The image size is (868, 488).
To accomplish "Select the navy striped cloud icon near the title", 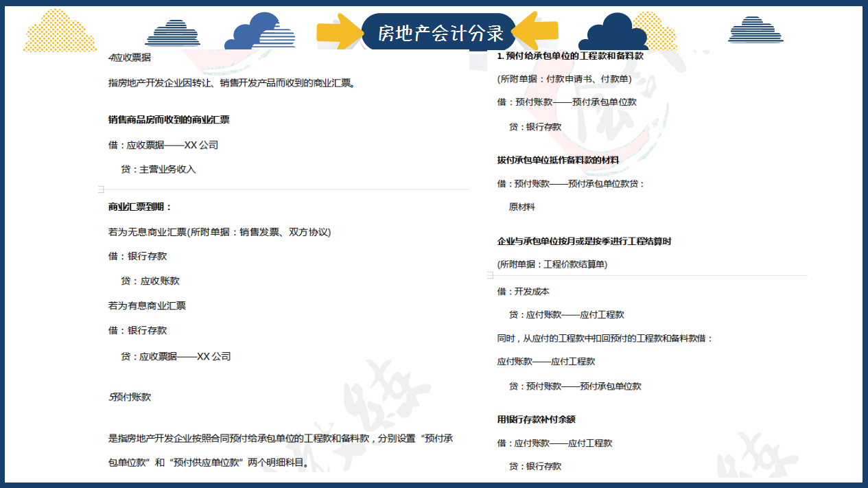I will click(172, 33).
